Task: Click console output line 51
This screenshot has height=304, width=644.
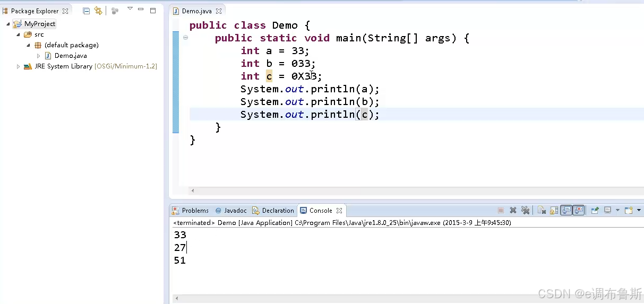Action: coord(180,260)
